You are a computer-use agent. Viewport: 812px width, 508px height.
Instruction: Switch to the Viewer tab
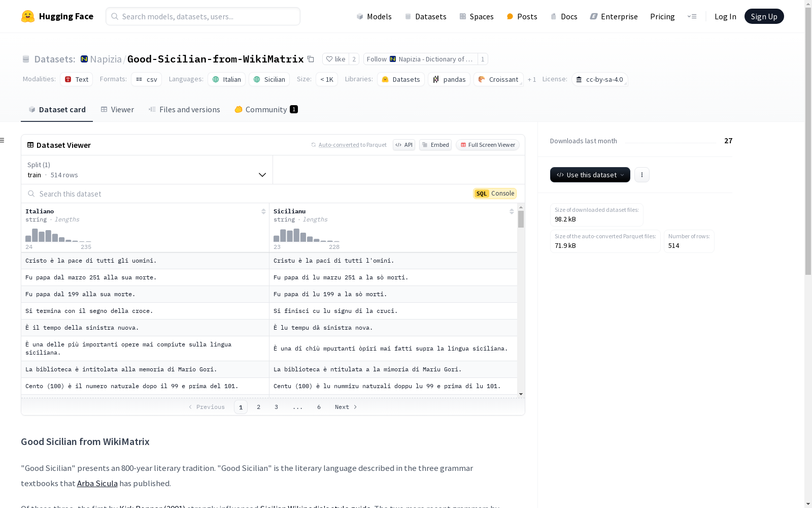point(117,109)
